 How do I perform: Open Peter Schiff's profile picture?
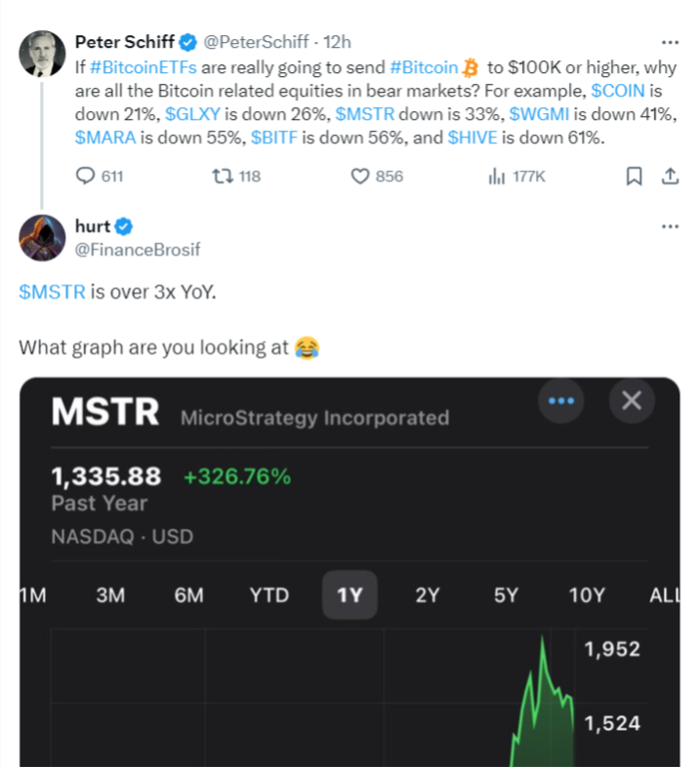pos(42,54)
